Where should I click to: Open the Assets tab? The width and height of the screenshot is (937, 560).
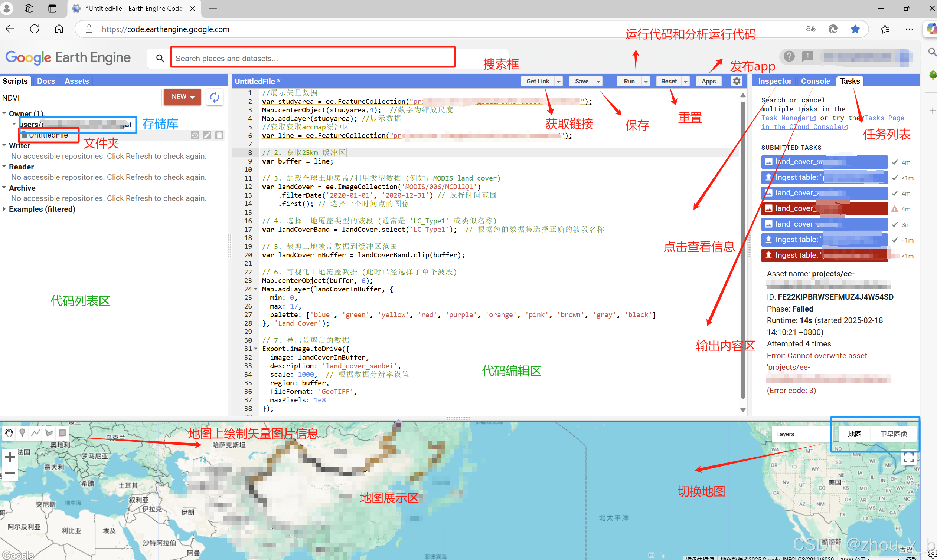[77, 81]
